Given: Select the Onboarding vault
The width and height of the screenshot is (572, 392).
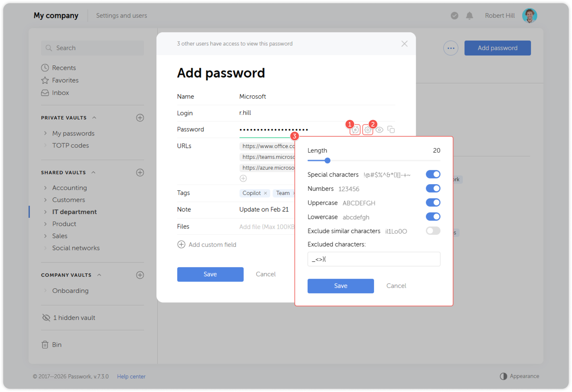Looking at the screenshot, I should click(70, 291).
